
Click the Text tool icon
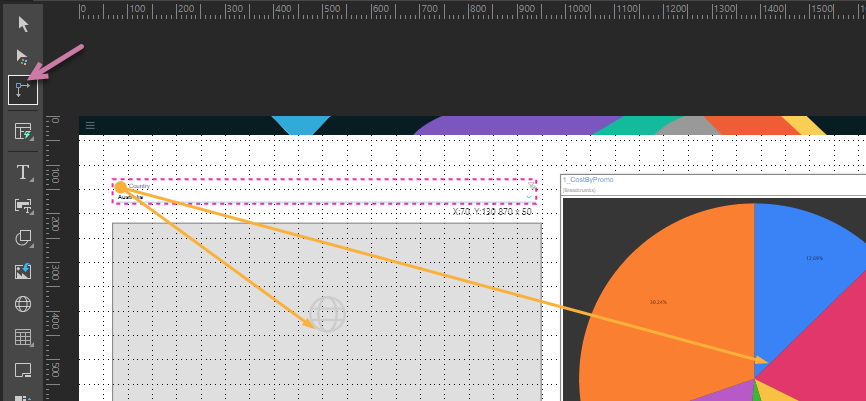[x=23, y=172]
